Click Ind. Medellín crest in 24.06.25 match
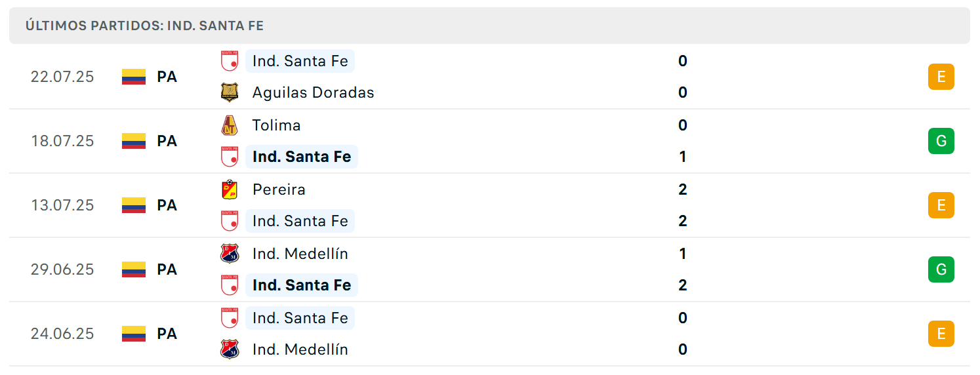 click(230, 349)
